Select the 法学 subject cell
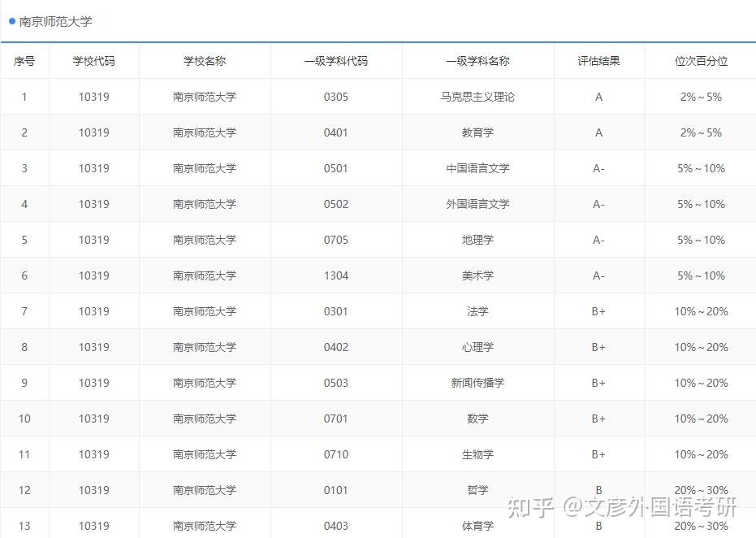The image size is (756, 538). (477, 311)
